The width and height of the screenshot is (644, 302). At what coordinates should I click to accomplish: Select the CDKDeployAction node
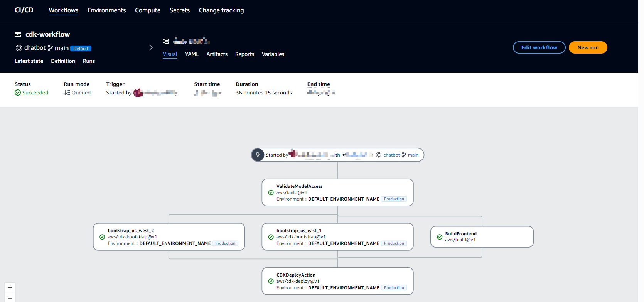pyautogui.click(x=337, y=281)
